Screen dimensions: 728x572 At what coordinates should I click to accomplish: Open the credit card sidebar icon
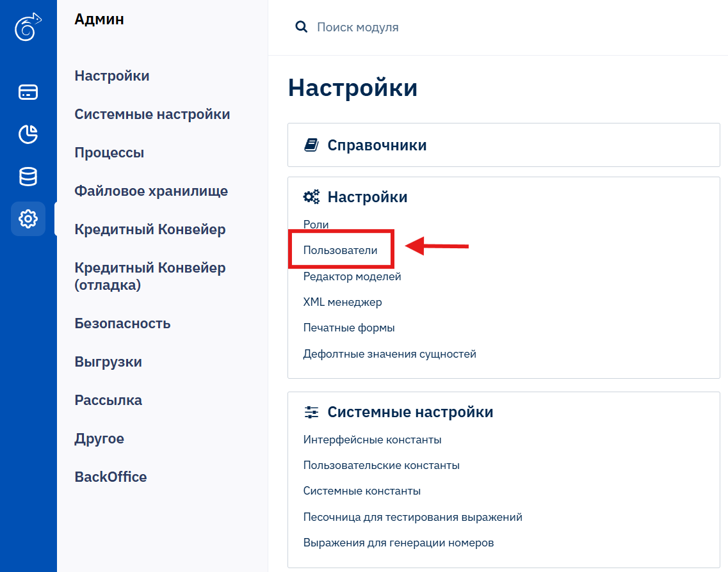click(28, 92)
